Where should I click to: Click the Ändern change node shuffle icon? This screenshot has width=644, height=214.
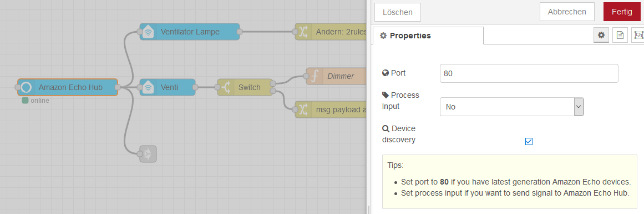click(303, 32)
